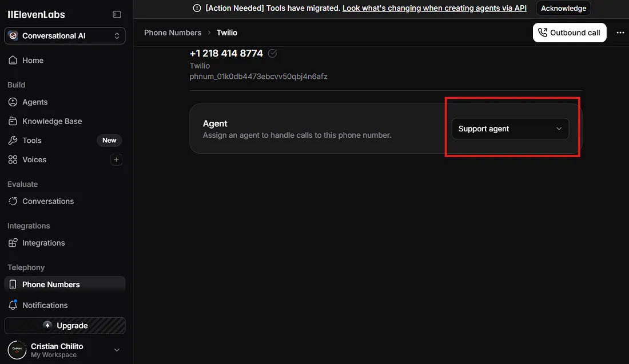Image resolution: width=629 pixels, height=364 pixels.
Task: Click the phone number +1 218 414 8774
Action: pos(226,53)
